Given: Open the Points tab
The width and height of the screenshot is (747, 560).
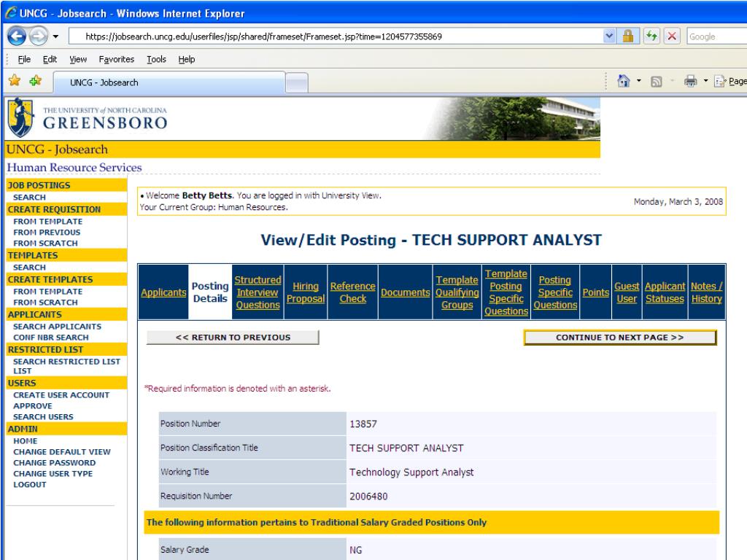Looking at the screenshot, I should click(595, 292).
